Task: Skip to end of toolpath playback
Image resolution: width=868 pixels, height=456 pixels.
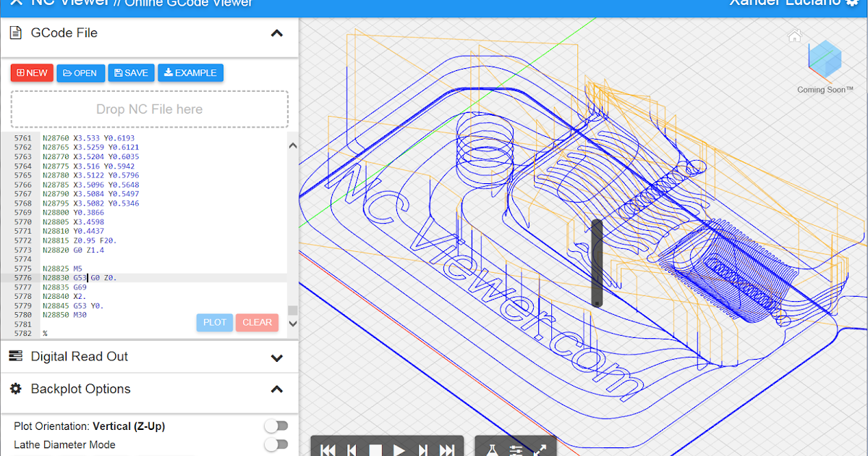Action: pos(448,449)
